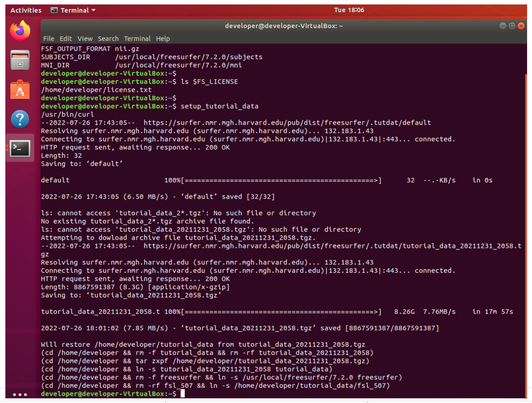Maximize the terminal window

(x=512, y=26)
